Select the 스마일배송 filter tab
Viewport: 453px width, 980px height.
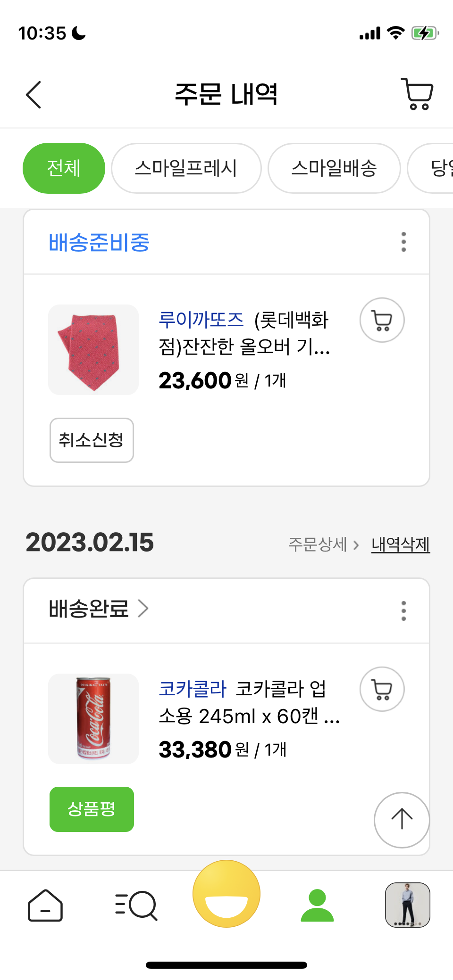pyautogui.click(x=334, y=168)
